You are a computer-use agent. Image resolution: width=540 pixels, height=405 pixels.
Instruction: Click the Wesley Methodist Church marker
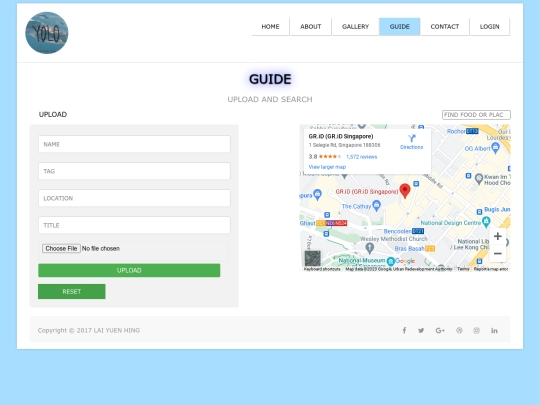370,248
